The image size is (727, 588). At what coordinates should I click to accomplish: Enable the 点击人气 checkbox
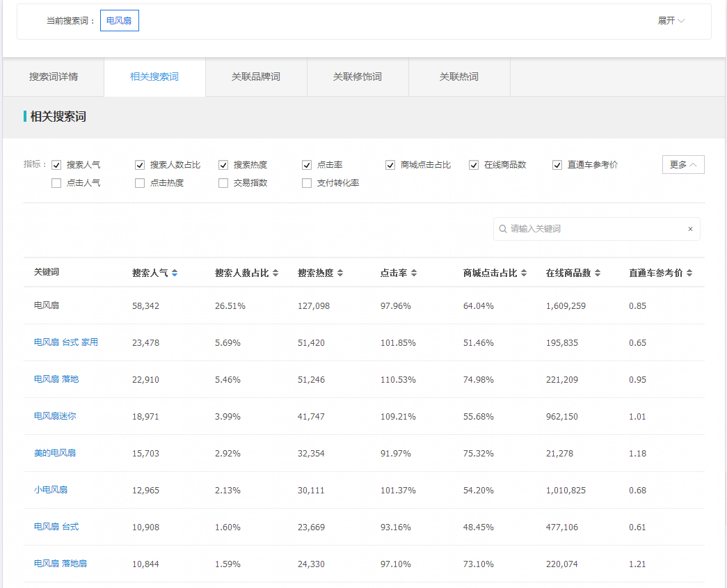click(56, 183)
